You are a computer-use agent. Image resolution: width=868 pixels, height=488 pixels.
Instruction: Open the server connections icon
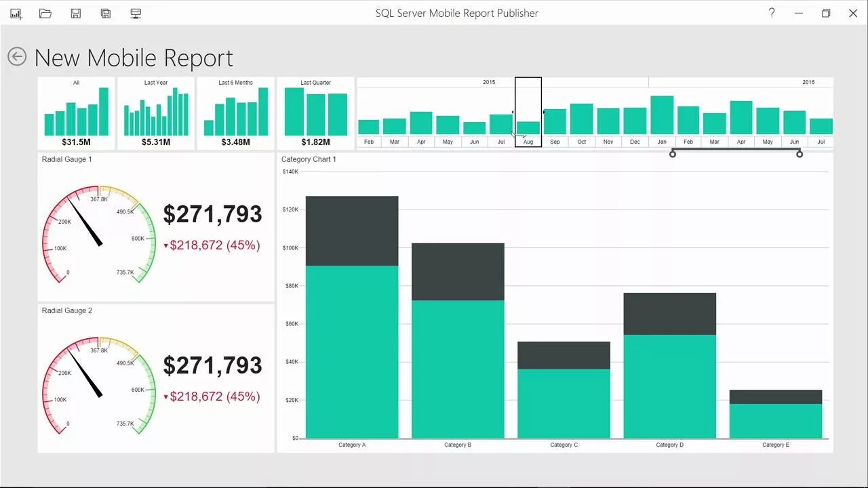[x=136, y=14]
